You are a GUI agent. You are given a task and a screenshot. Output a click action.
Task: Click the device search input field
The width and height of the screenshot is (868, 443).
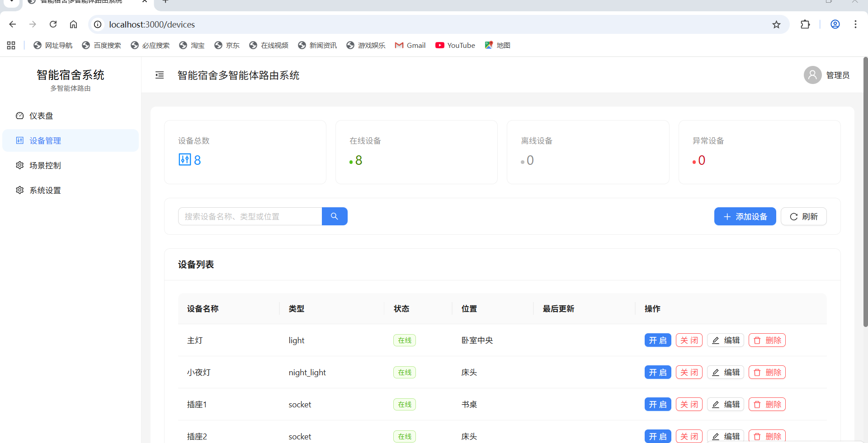pos(250,216)
